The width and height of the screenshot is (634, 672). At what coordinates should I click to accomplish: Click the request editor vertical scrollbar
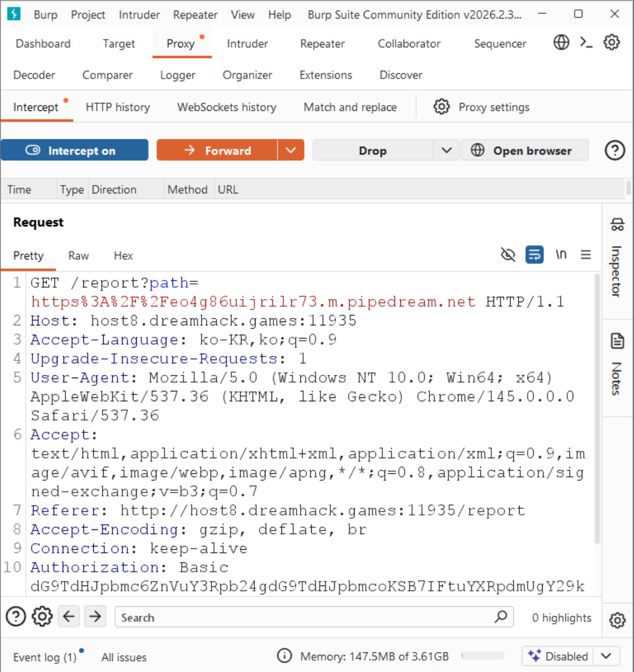click(597, 409)
